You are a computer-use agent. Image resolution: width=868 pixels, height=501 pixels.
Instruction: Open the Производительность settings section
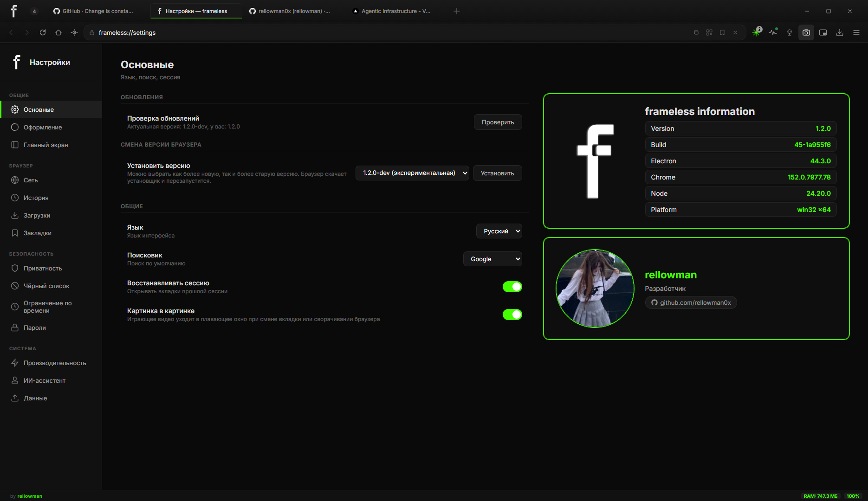(51, 363)
